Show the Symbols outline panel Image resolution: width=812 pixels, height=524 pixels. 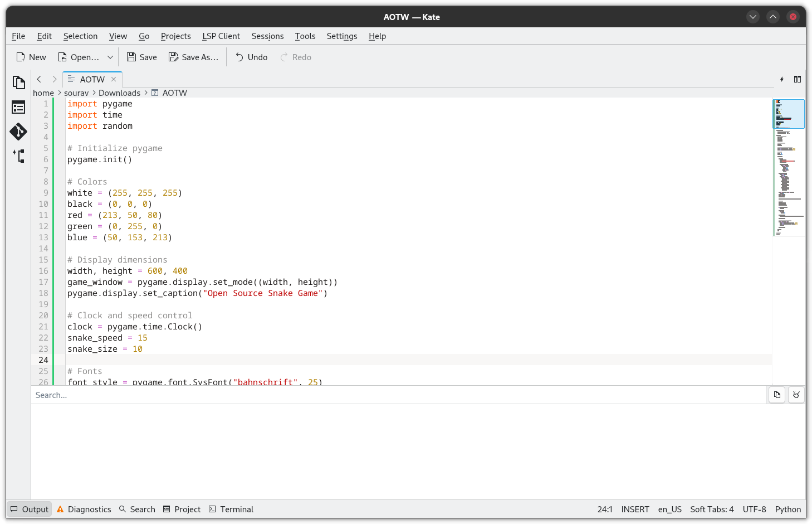18,107
